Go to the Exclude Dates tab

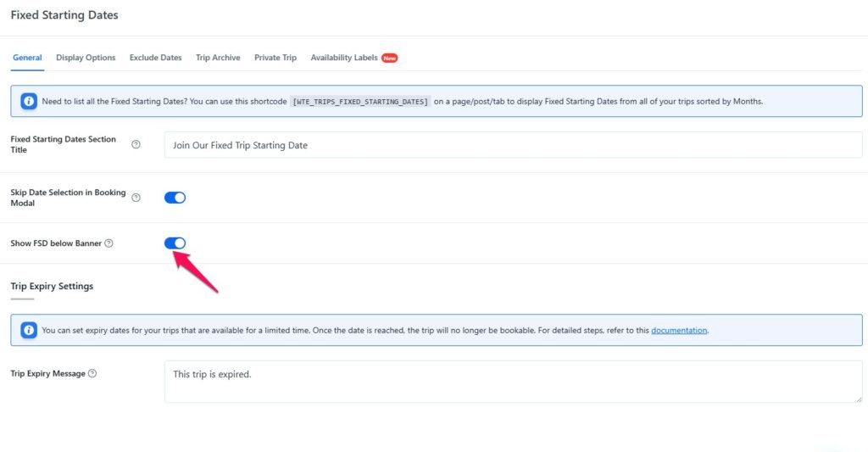point(155,58)
